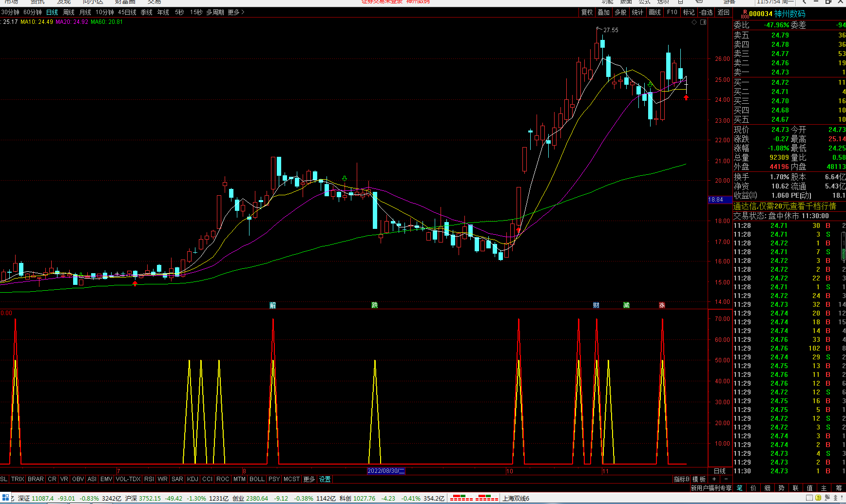Open the 指标B indicator menu
The width and height of the screenshot is (846, 504).
tap(681, 479)
